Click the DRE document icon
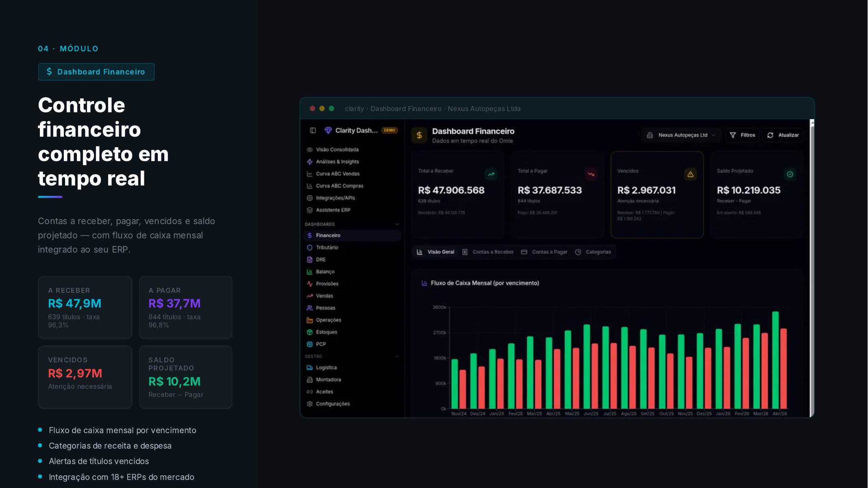Image resolution: width=868 pixels, height=488 pixels. coord(310,259)
